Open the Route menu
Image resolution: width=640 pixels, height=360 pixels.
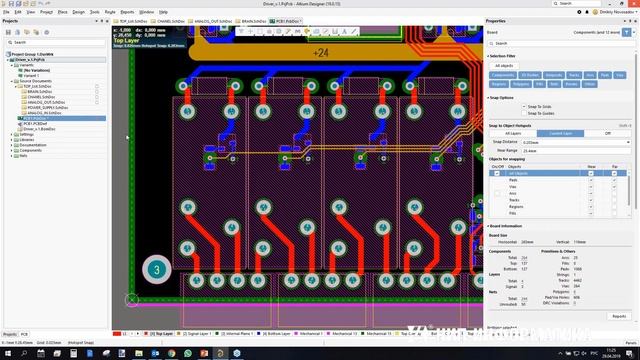[110, 12]
